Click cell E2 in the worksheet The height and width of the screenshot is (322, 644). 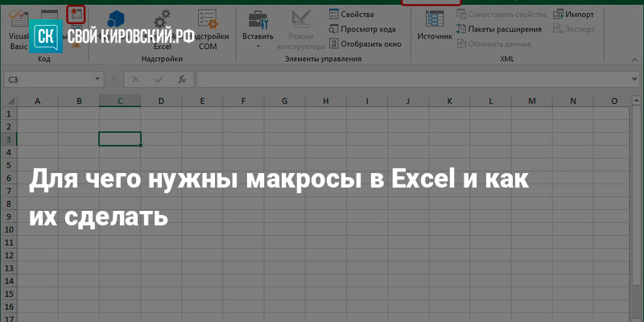(x=202, y=126)
